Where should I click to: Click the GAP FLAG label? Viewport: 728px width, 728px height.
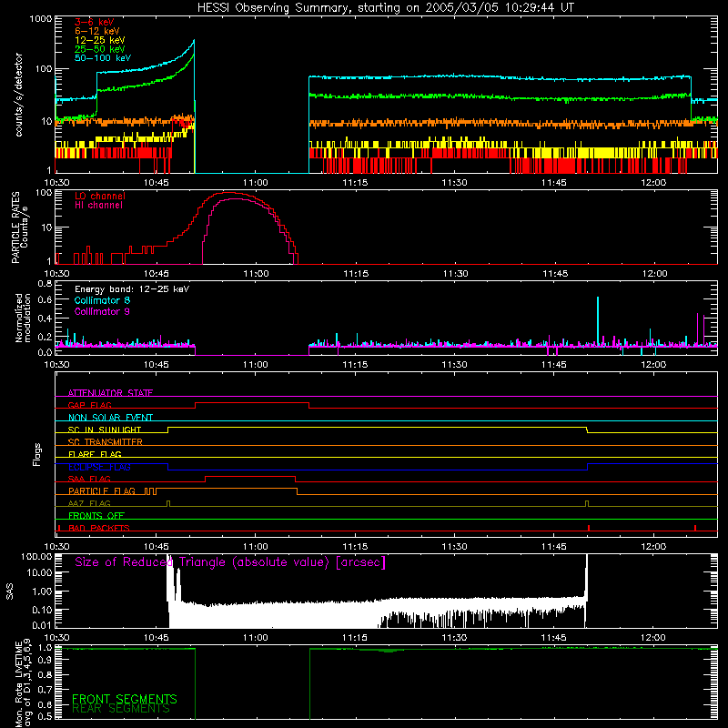89,405
